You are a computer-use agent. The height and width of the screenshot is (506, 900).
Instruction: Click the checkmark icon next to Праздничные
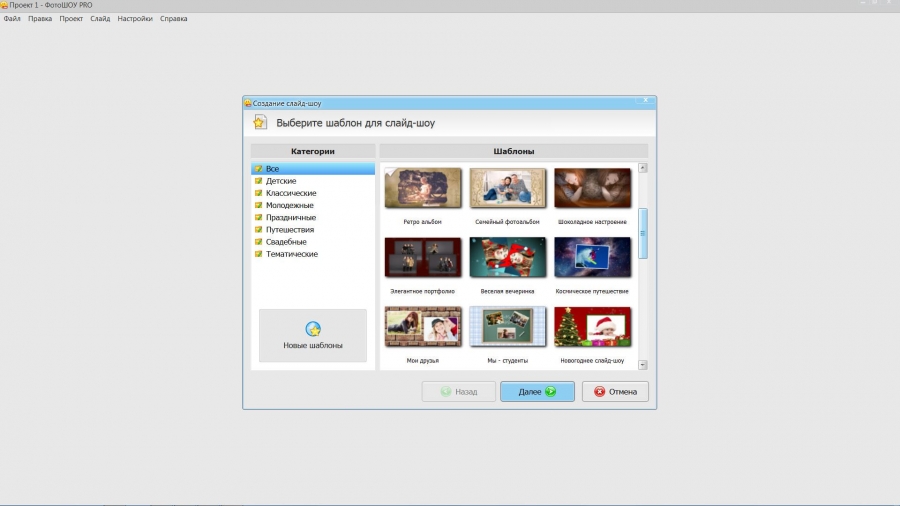[258, 217]
